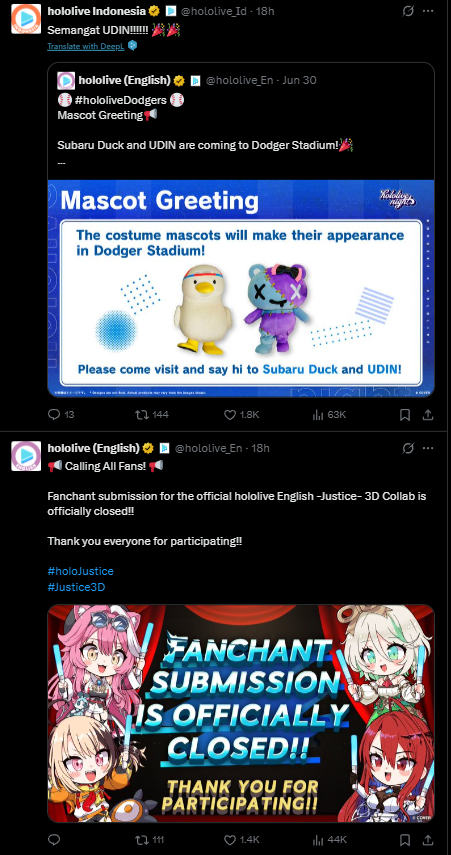451x855 pixels.
Task: Open more options on hololive Indonesia post
Action: coord(429,11)
